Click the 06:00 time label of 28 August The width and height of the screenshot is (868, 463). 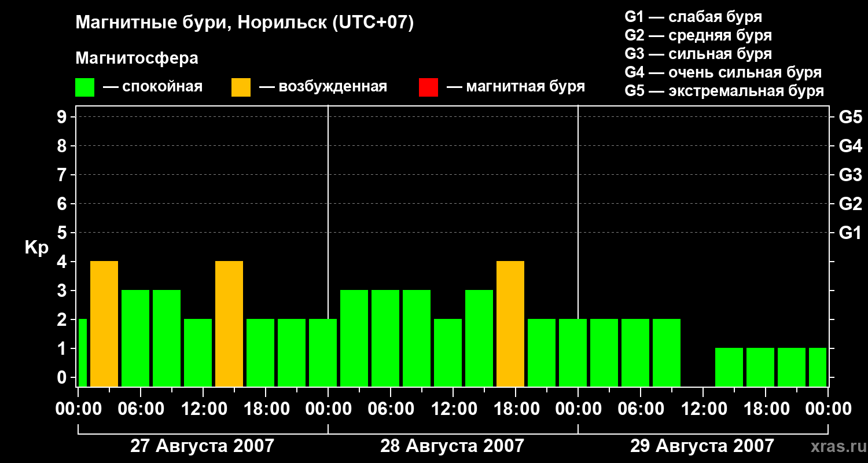[391, 409]
